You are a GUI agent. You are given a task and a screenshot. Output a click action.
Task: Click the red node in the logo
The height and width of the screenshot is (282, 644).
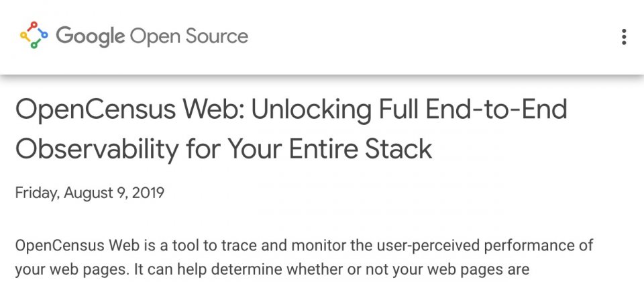tap(34, 25)
